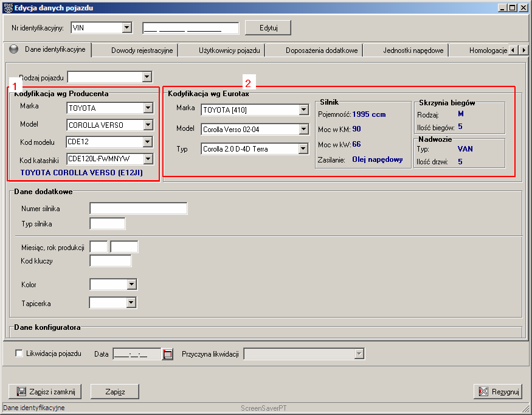Screen dimensions: 532x415
Task: Click the engine capacity value 1995 ccm
Action: click(x=369, y=114)
